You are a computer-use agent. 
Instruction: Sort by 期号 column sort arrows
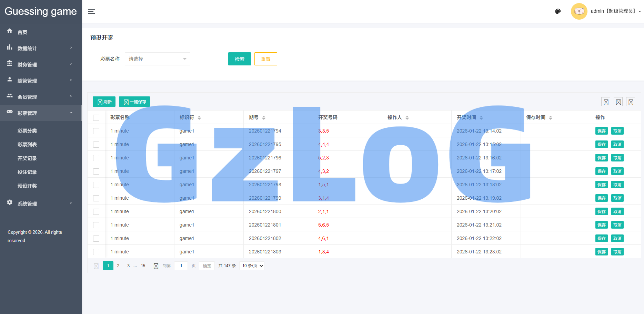pyautogui.click(x=264, y=118)
